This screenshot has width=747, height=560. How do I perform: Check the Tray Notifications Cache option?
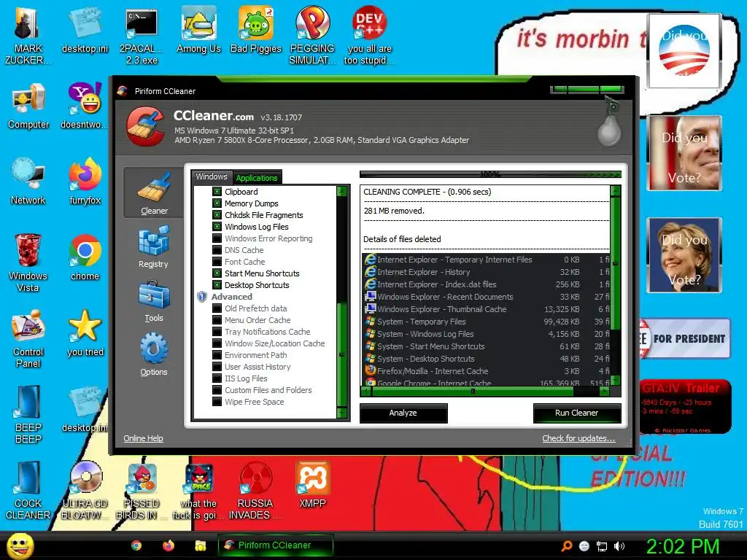pyautogui.click(x=217, y=332)
